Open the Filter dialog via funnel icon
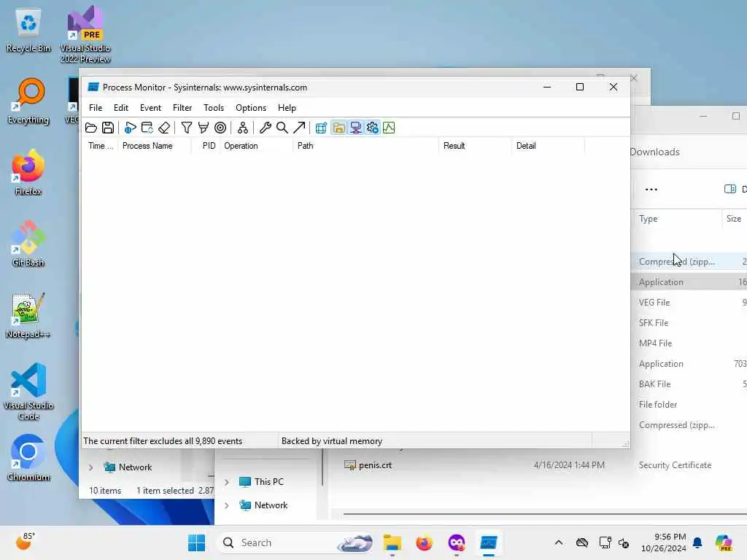Viewport: 747px width, 560px height. [187, 128]
